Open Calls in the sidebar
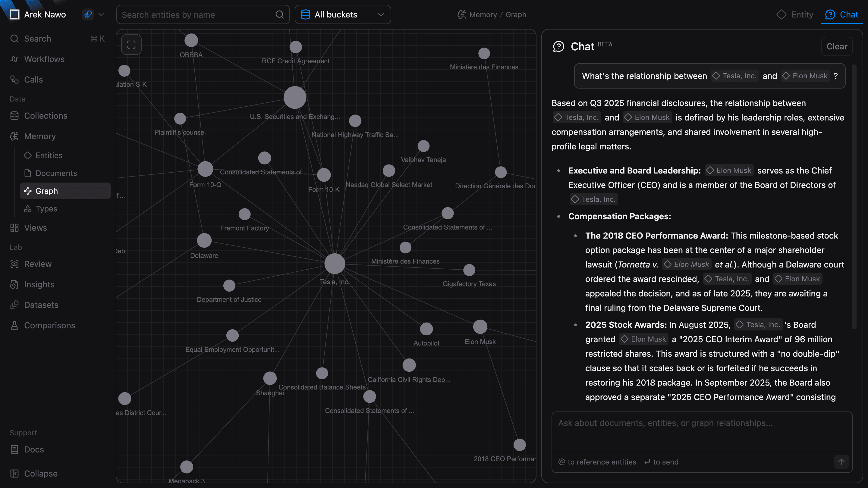Screen dimensions: 868x488 (x=57, y=80)
